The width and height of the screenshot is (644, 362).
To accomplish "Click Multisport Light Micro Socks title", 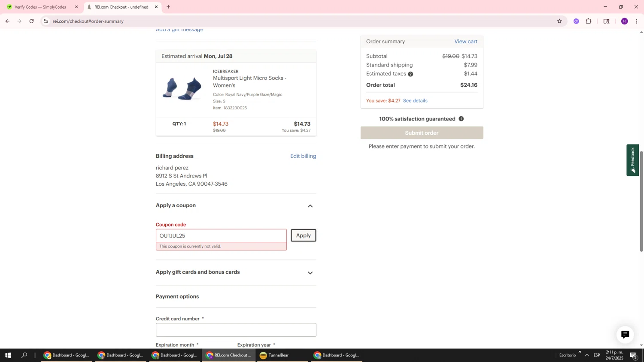I will [x=249, y=81].
